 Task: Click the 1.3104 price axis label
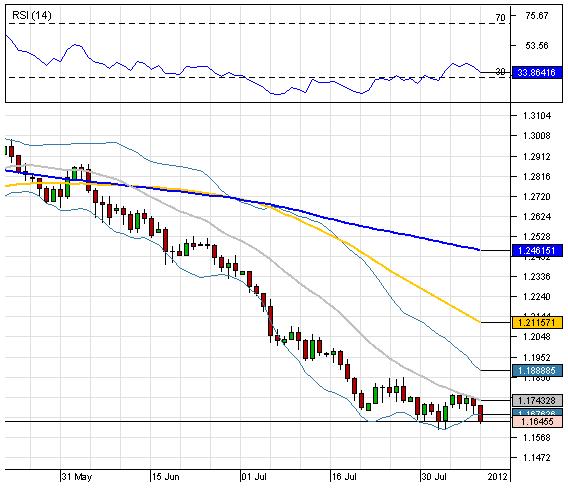coord(537,116)
